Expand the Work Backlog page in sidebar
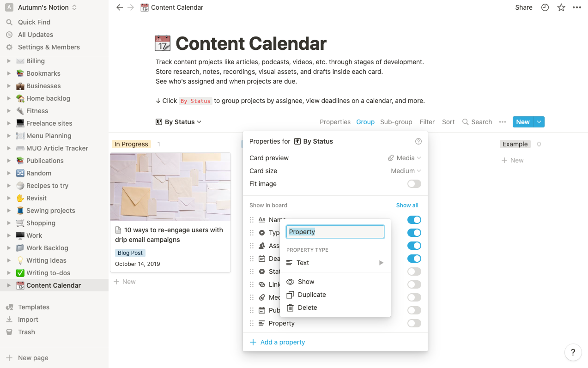The image size is (588, 368). tap(9, 248)
